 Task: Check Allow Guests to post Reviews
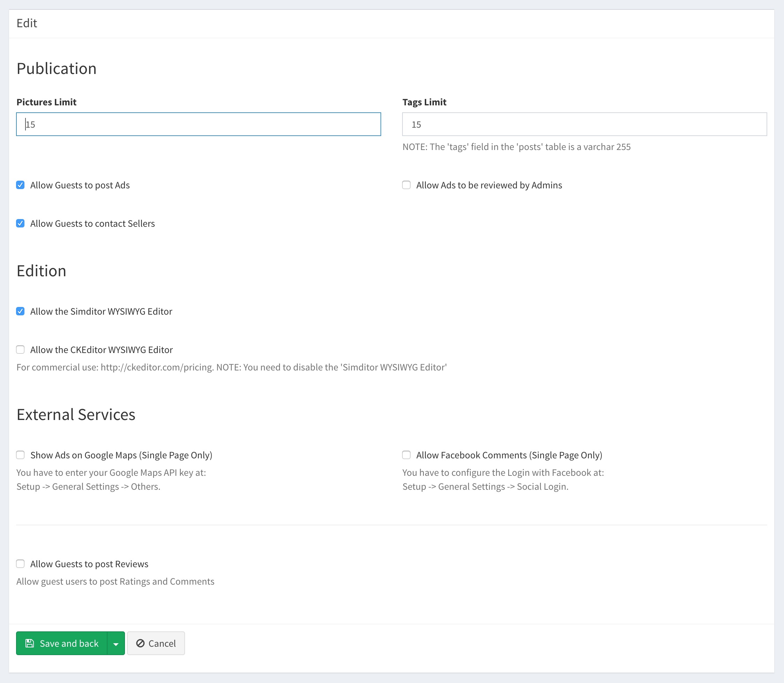click(x=21, y=564)
